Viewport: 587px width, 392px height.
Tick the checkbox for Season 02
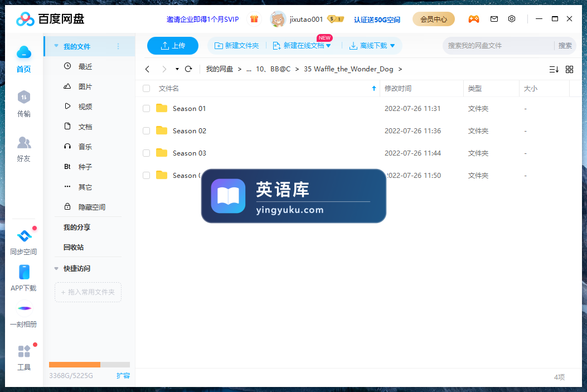coord(147,130)
